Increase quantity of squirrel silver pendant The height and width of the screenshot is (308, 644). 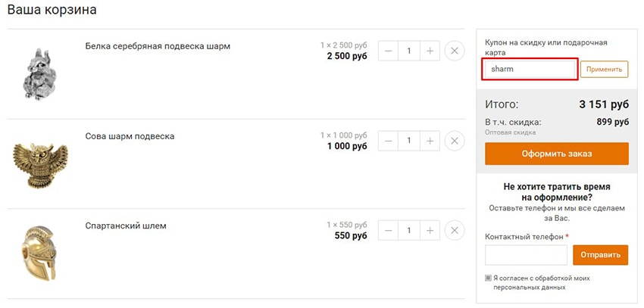430,51
